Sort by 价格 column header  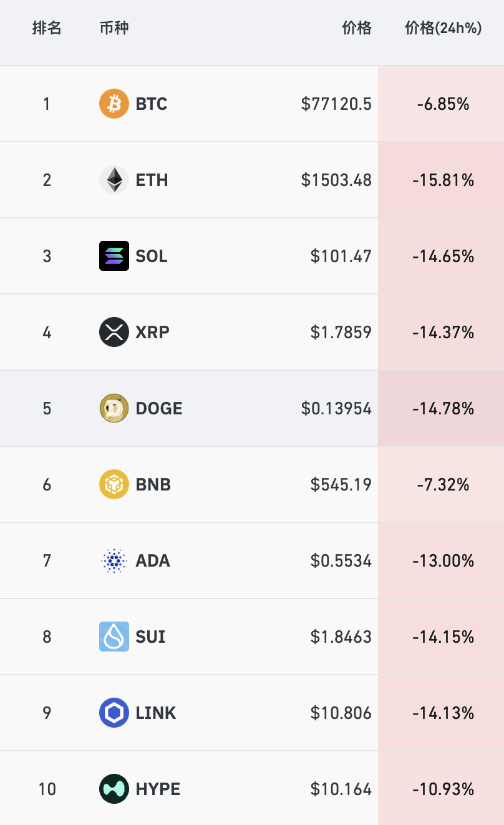point(357,28)
